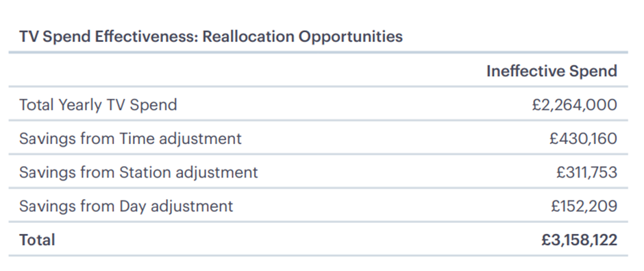
Task: Select the £152,209 amount
Action: tap(584, 206)
